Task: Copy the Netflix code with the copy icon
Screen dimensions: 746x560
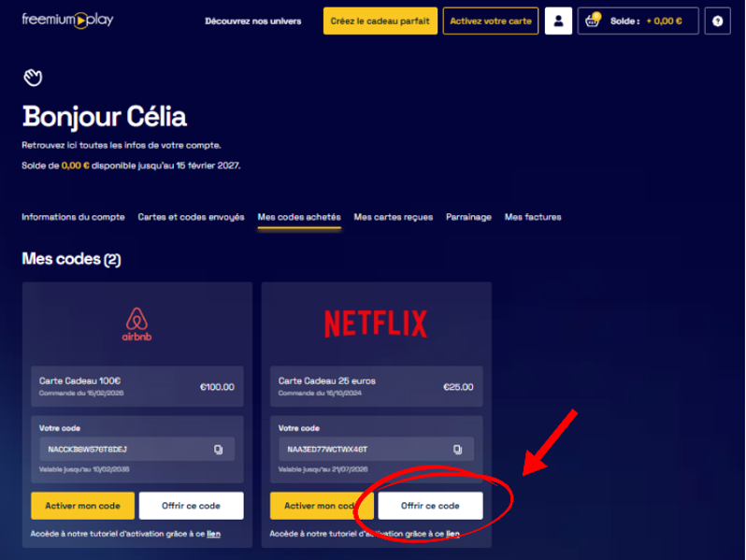Action: (x=457, y=450)
